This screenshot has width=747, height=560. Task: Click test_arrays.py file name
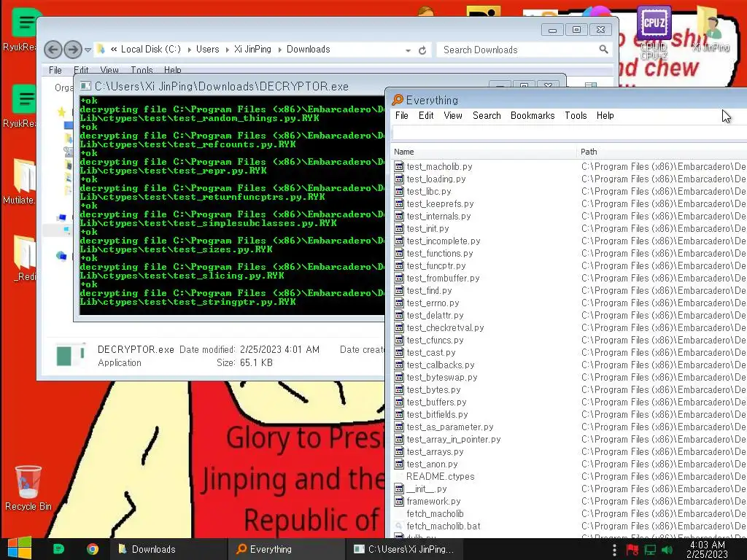435,451
